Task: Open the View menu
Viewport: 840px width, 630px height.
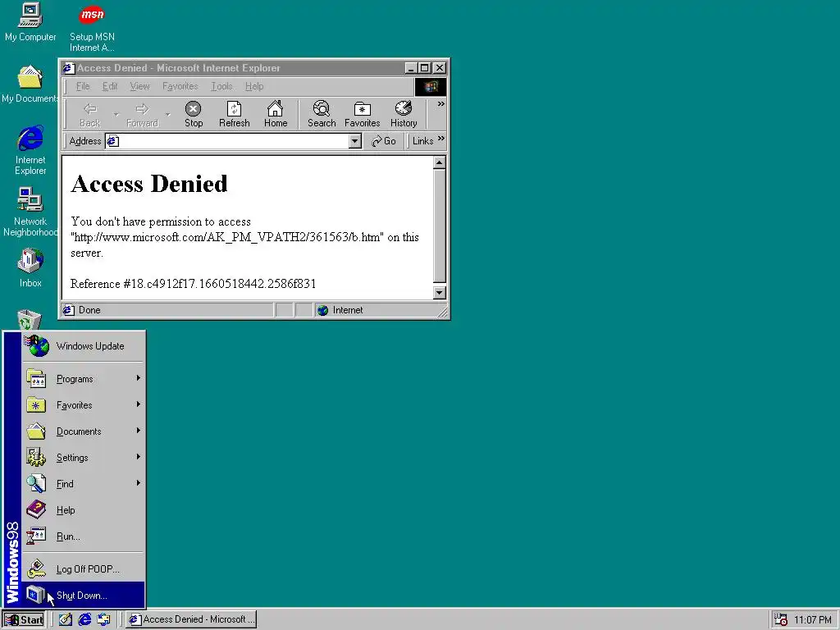Action: click(x=139, y=86)
